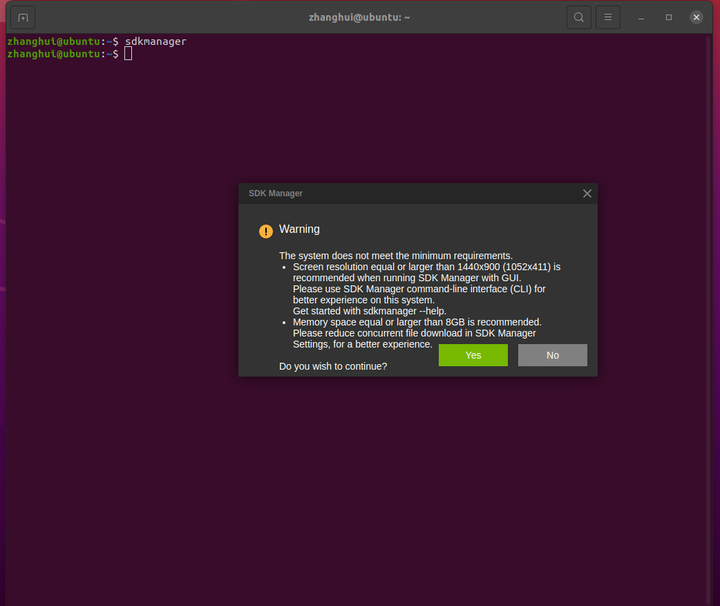The height and width of the screenshot is (606, 720).
Task: Open a new terminal tab
Action: (23, 17)
